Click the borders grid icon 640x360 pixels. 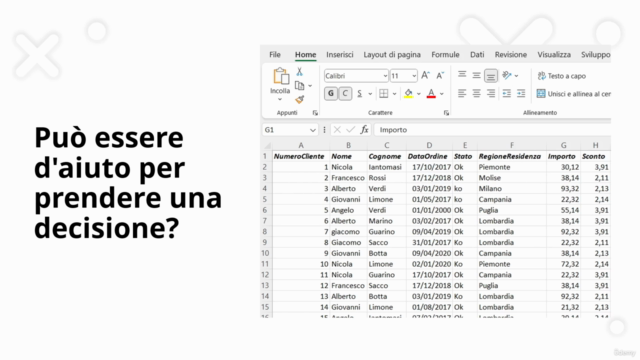(384, 93)
